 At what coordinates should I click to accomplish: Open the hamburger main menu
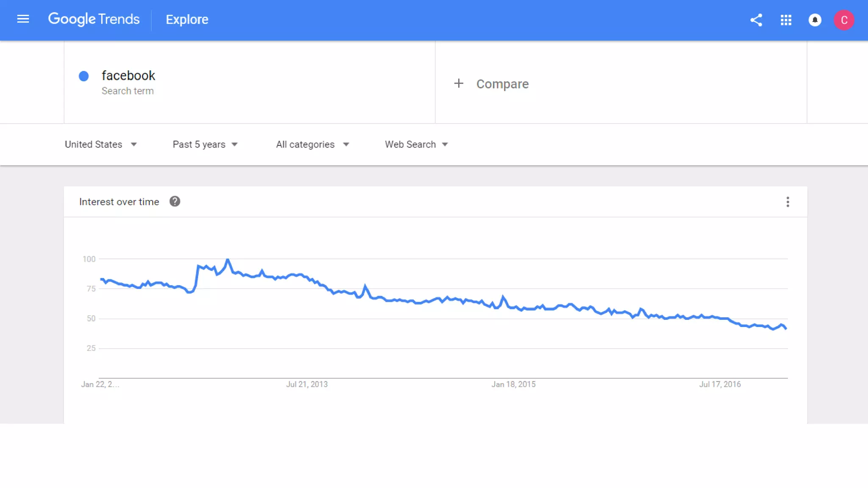click(x=23, y=19)
